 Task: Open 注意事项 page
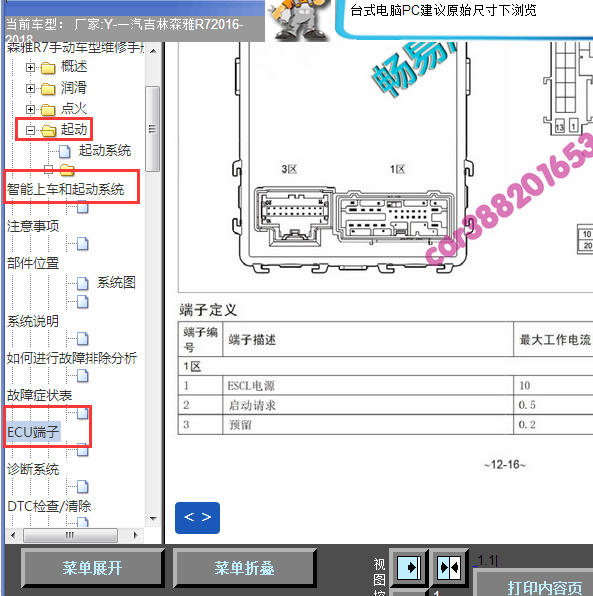click(x=33, y=226)
